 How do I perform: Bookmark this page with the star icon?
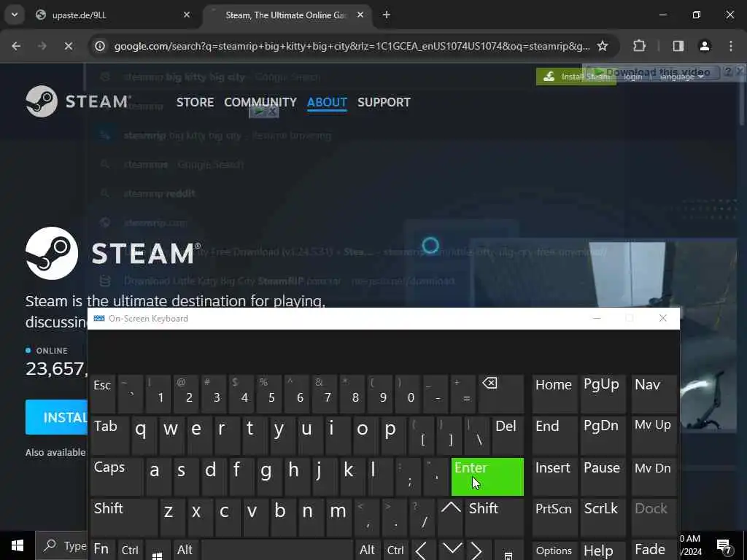(603, 46)
